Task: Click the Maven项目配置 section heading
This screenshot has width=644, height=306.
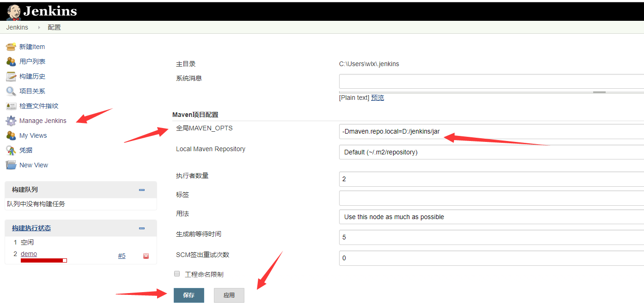Action: pyautogui.click(x=195, y=115)
